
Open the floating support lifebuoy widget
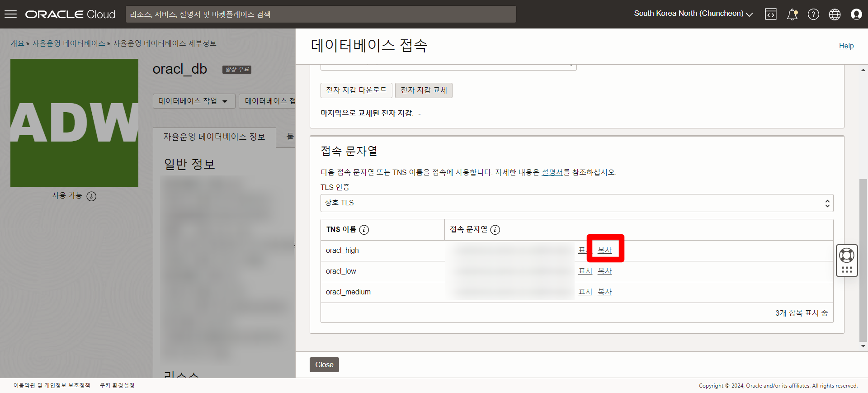[x=847, y=260]
